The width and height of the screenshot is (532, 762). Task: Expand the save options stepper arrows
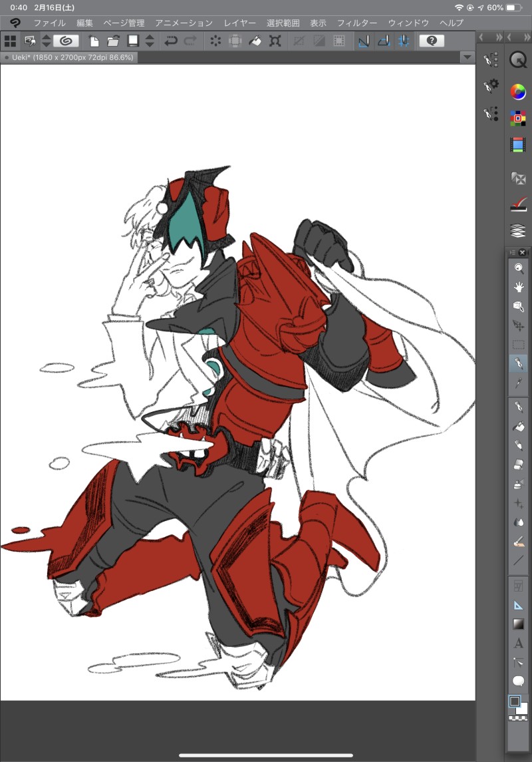(150, 41)
